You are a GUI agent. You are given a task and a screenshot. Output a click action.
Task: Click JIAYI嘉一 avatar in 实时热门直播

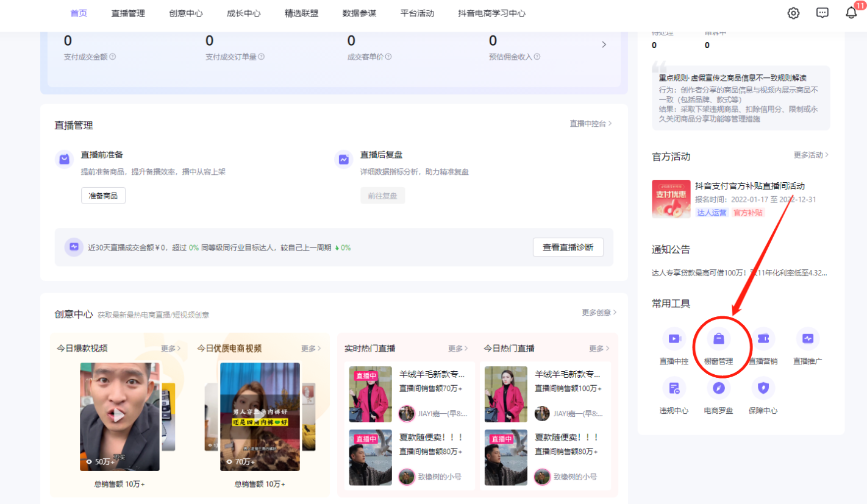coord(407,414)
